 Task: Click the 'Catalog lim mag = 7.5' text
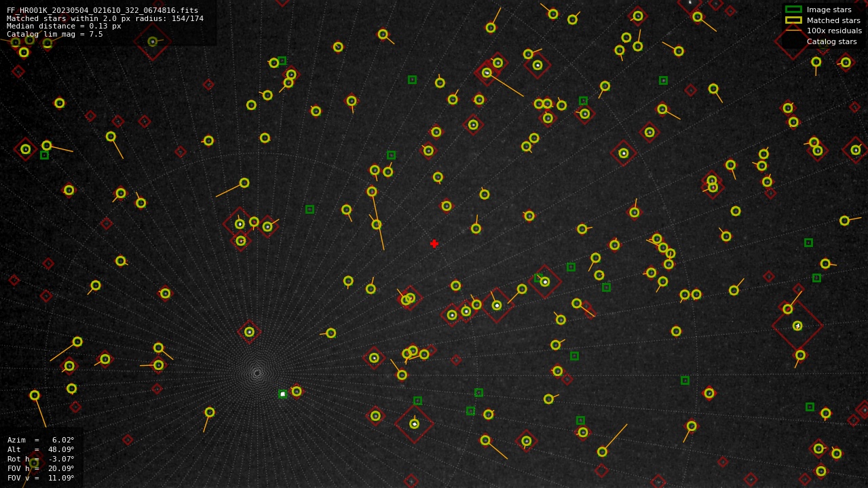coord(55,34)
